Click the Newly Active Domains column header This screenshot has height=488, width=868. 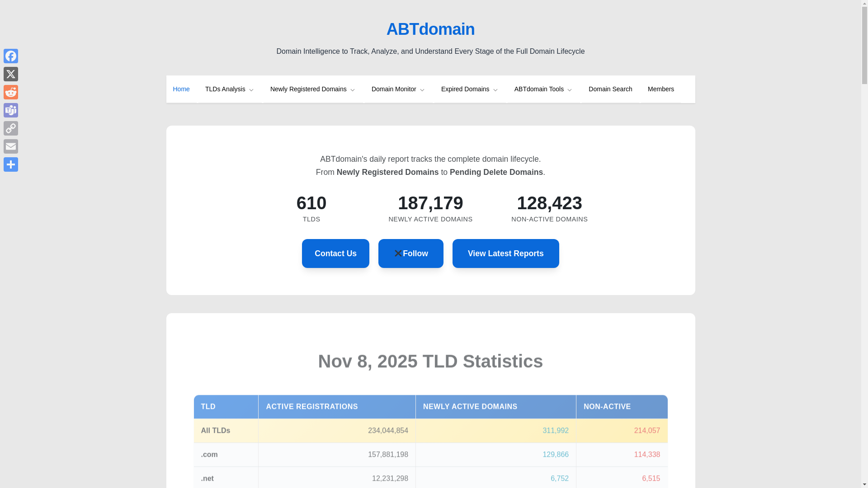coord(496,407)
